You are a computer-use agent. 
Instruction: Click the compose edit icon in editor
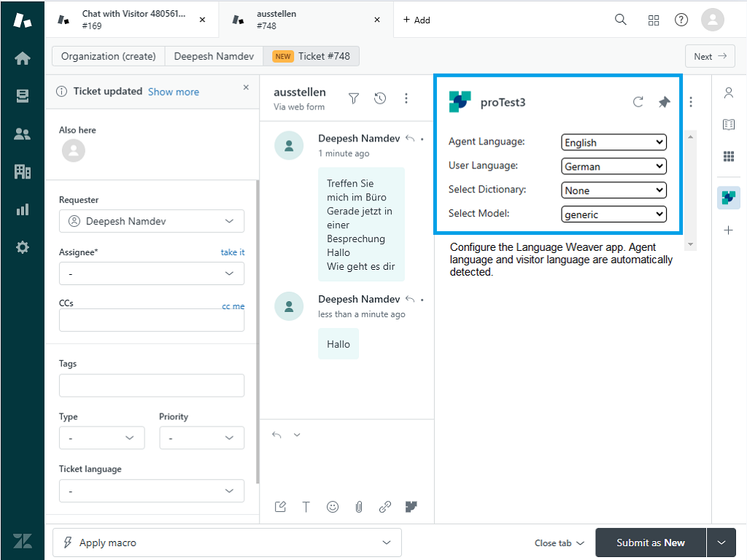[280, 507]
